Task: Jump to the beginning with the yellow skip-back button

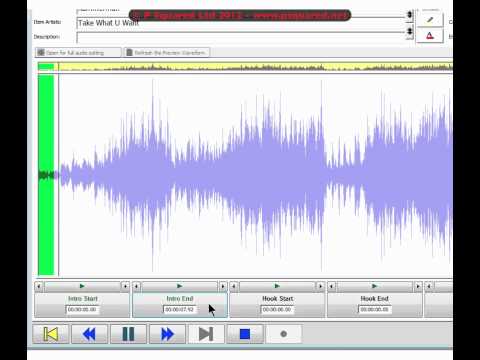Action: point(51,334)
